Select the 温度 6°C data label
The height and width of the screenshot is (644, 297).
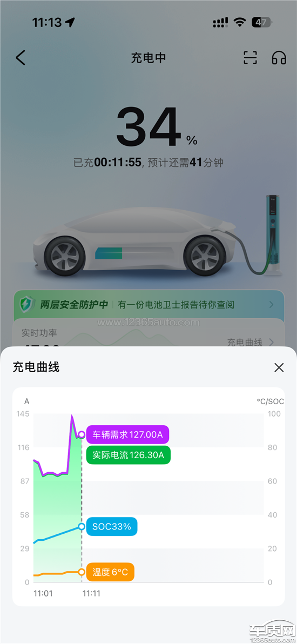[110, 572]
